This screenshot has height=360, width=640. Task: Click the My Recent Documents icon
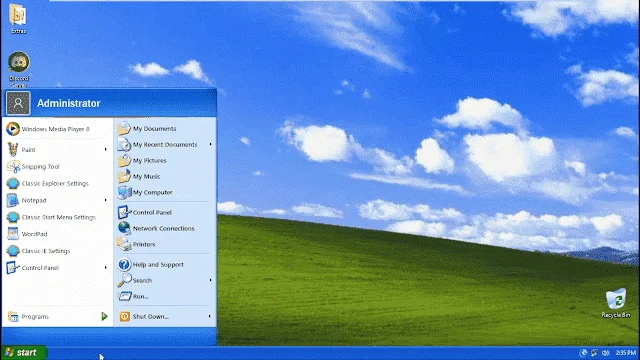pyautogui.click(x=124, y=144)
